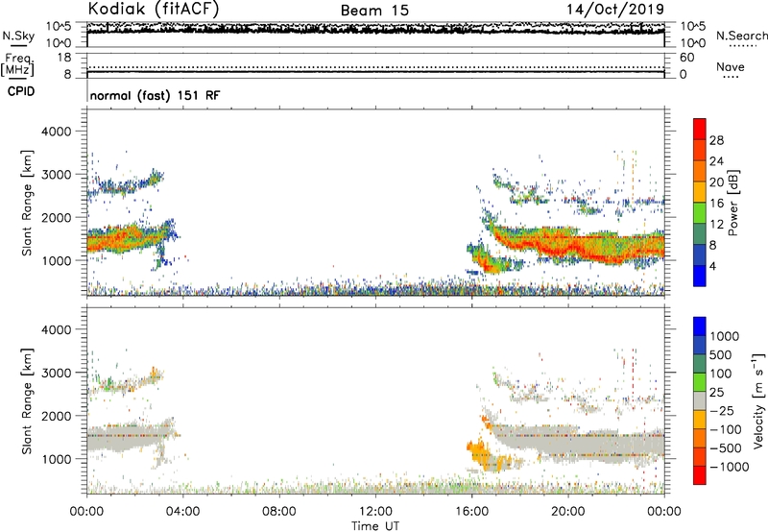The width and height of the screenshot is (768, 532).
Task: Click the gray band of Velocity colorbar
Action: click(700, 401)
